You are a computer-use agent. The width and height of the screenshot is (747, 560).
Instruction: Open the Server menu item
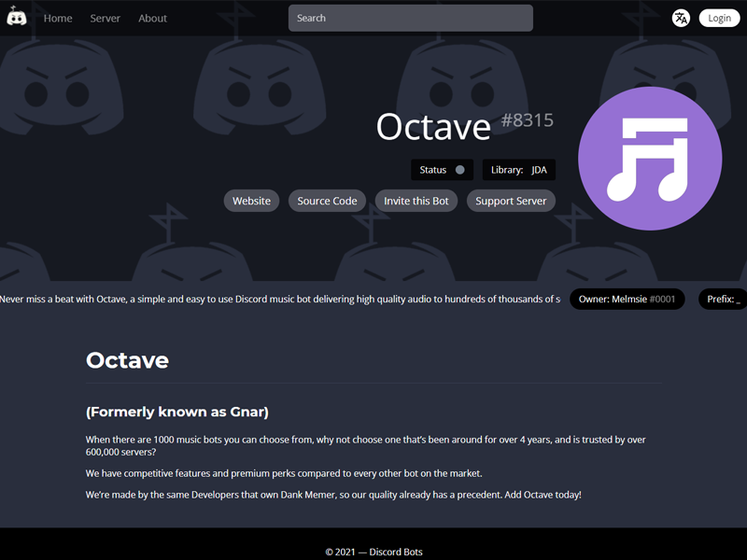point(106,18)
